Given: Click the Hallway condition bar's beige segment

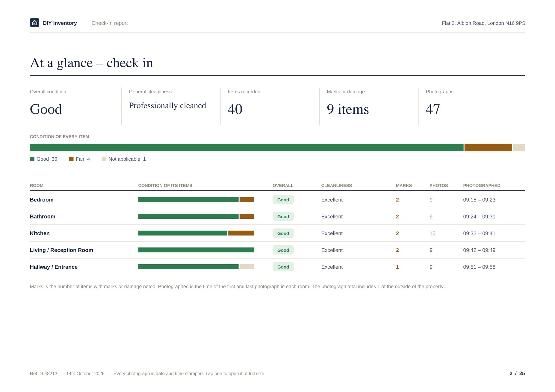Looking at the screenshot, I should click(x=247, y=267).
